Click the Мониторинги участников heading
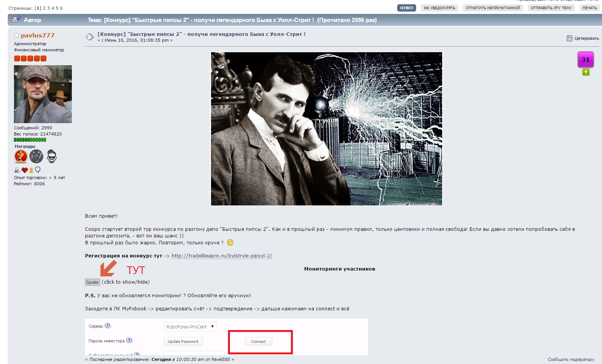 pos(340,269)
